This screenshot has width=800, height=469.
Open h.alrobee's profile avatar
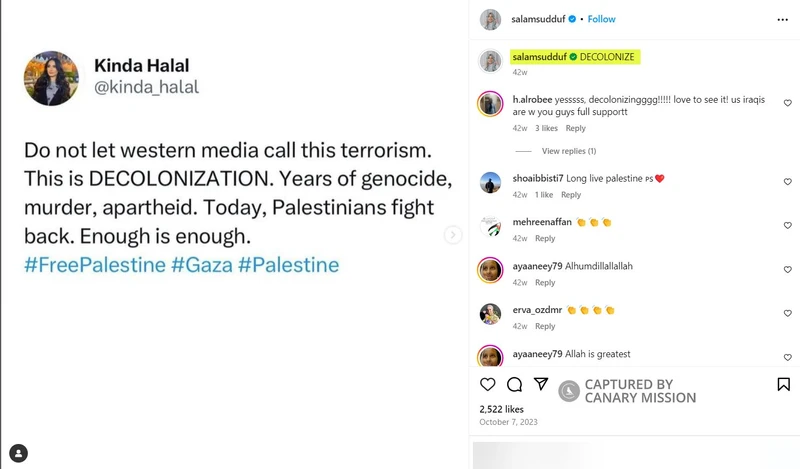(490, 104)
